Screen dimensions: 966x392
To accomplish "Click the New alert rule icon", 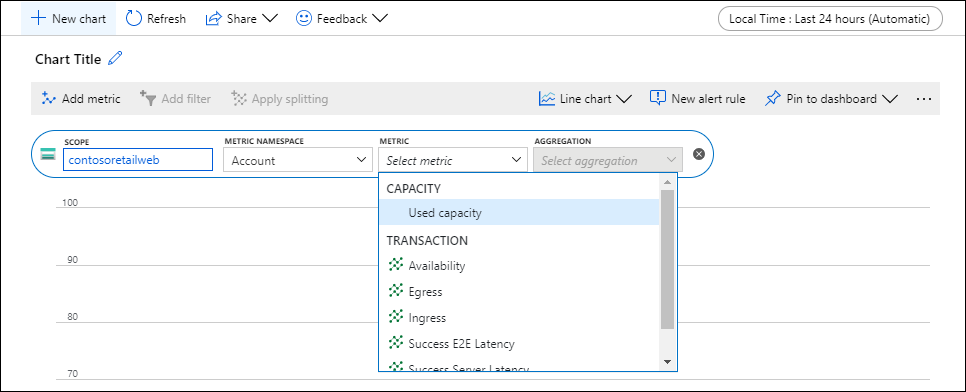I will point(658,98).
